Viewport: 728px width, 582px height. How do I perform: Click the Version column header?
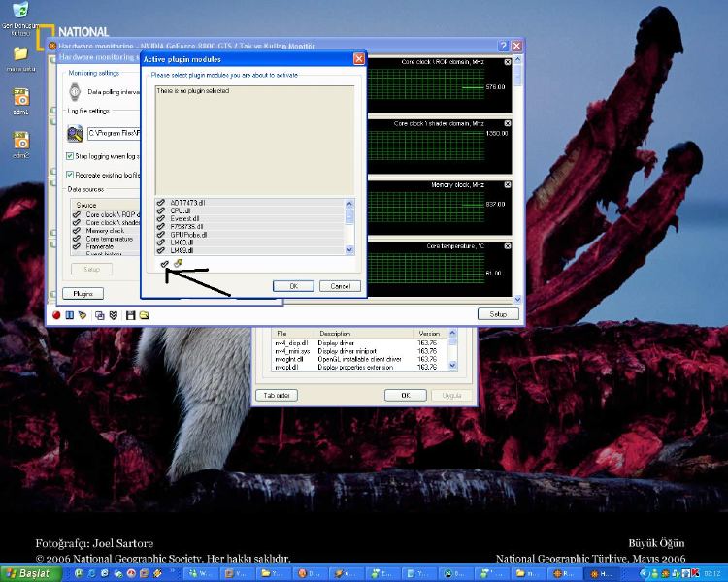click(x=431, y=334)
